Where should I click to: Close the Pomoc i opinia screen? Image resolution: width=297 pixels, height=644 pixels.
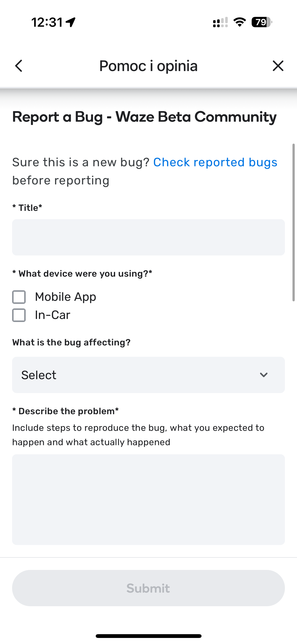[278, 66]
